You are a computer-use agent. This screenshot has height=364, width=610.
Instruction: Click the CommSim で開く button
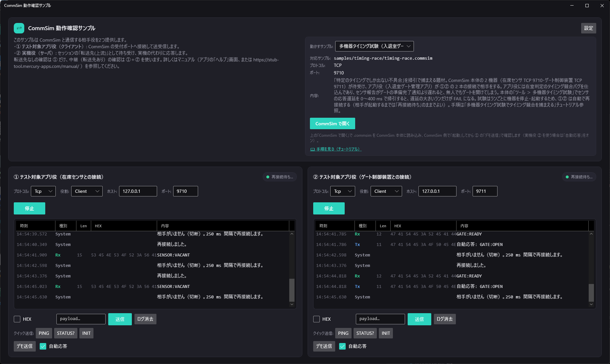coord(332,124)
